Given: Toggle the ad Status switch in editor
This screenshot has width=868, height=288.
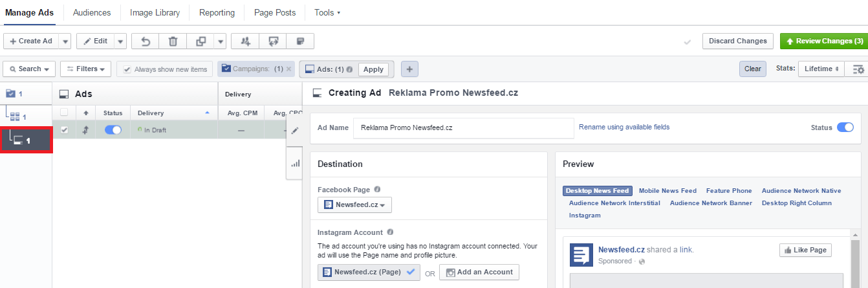Looking at the screenshot, I should click(x=845, y=127).
